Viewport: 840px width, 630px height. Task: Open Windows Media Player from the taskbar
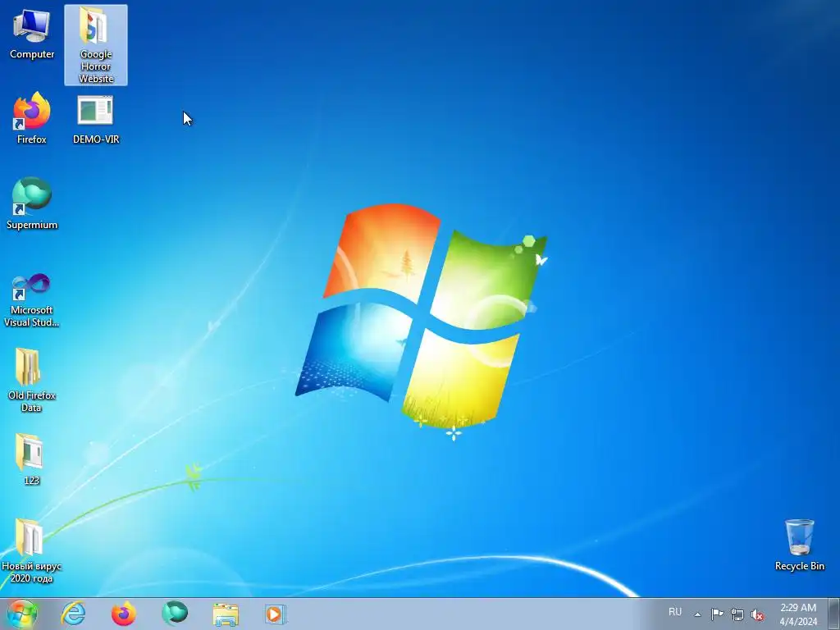tap(276, 614)
